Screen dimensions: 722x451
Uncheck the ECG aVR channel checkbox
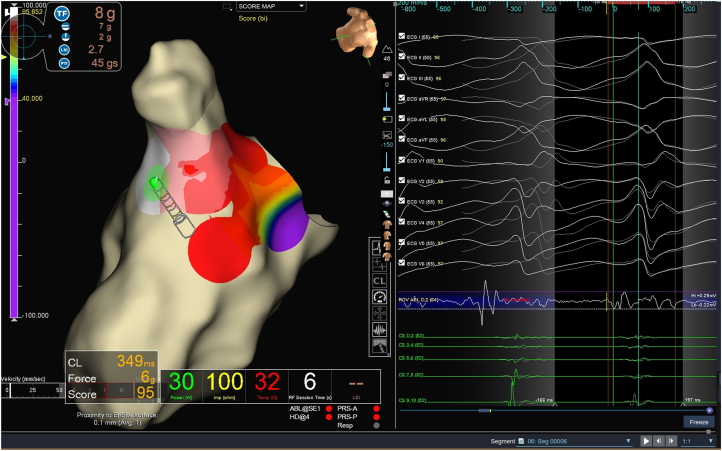pyautogui.click(x=402, y=98)
